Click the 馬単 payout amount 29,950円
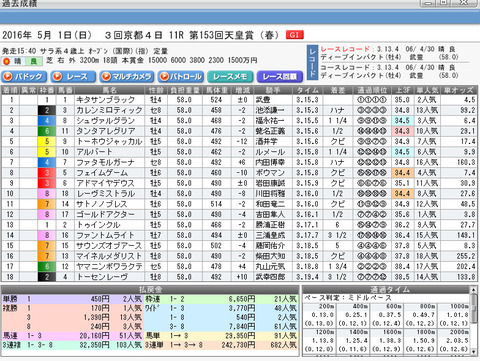This screenshot has height=361, width=480. (x=240, y=336)
